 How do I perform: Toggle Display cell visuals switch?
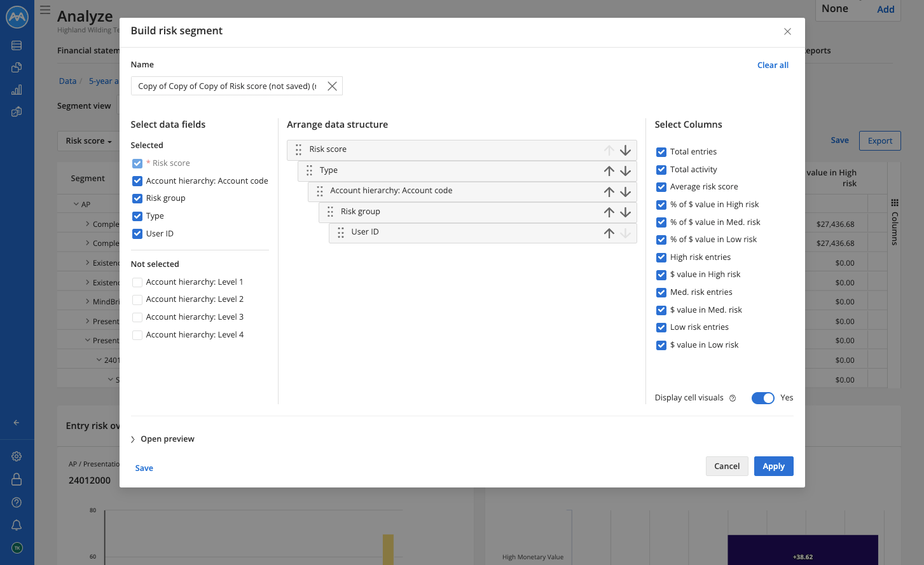coord(762,398)
